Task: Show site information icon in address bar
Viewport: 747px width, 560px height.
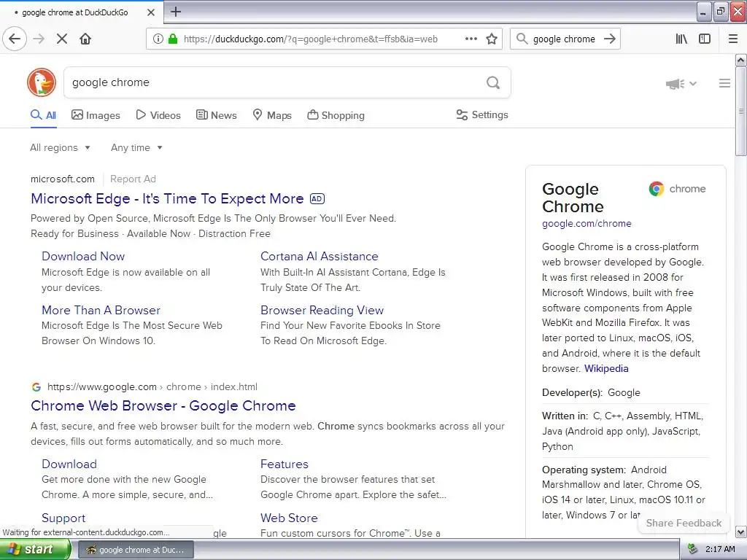Action: click(158, 39)
